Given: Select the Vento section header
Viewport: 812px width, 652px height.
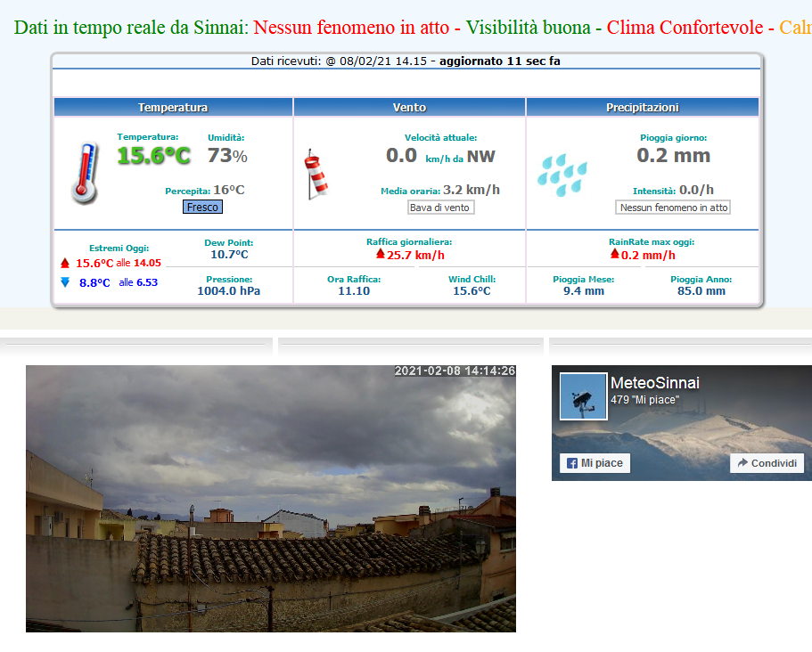Looking at the screenshot, I should click(409, 108).
